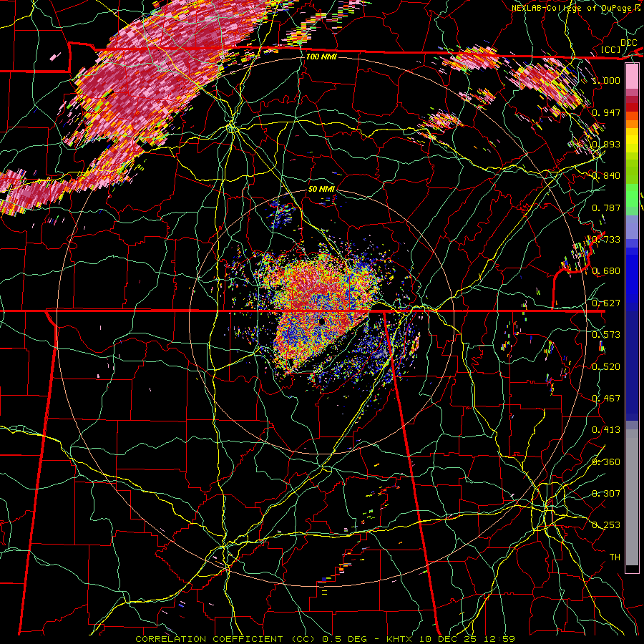
Task: Select the 0.947 scale value
Action: pyautogui.click(x=606, y=112)
